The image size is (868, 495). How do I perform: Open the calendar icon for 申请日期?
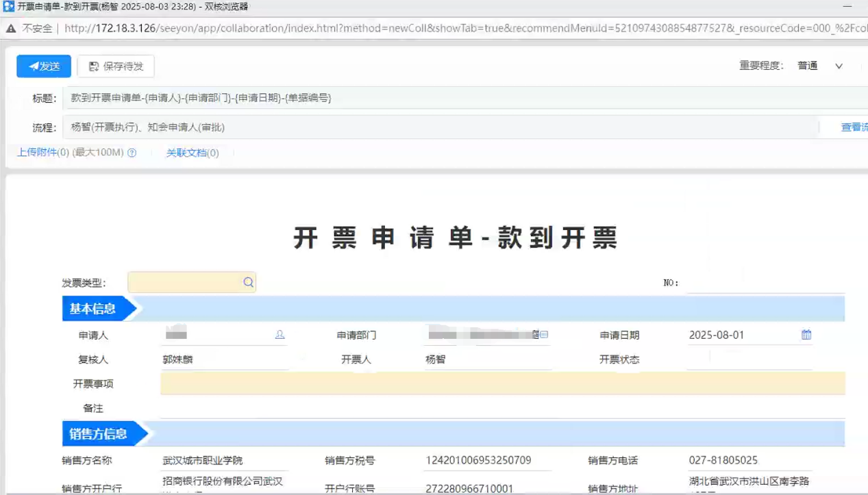[x=806, y=335]
